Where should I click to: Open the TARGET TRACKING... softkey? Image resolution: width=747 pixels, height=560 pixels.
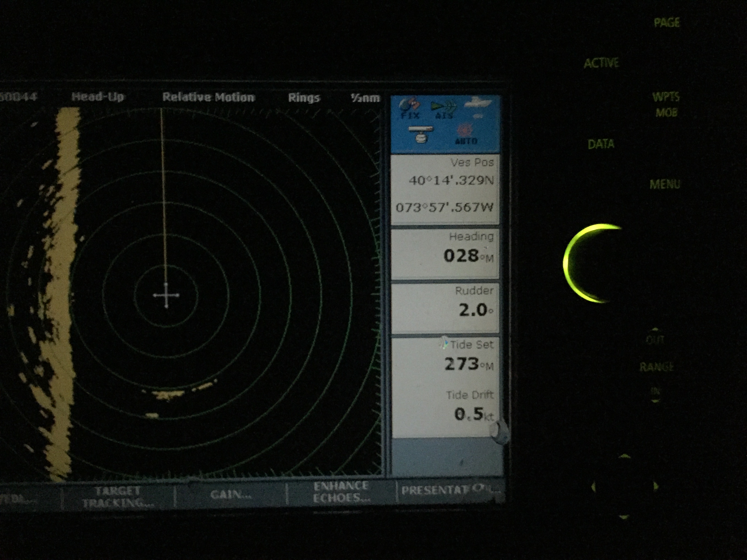pos(118,497)
